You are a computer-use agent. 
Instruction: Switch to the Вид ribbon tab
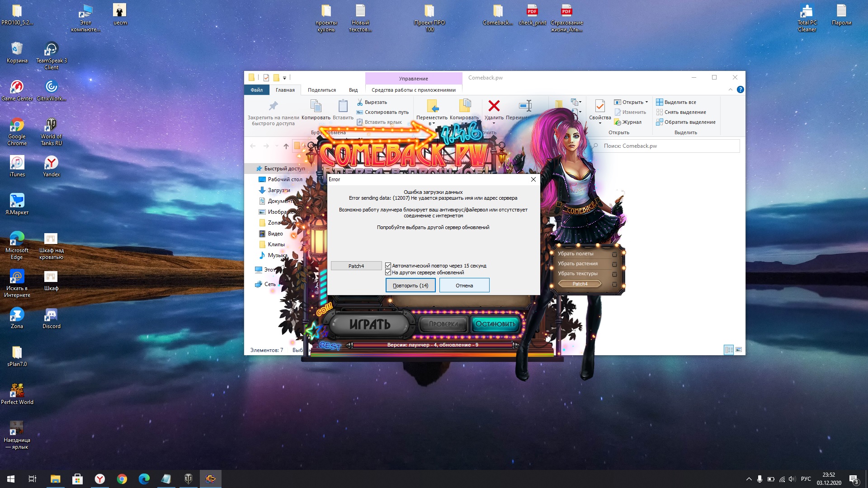[x=353, y=90]
